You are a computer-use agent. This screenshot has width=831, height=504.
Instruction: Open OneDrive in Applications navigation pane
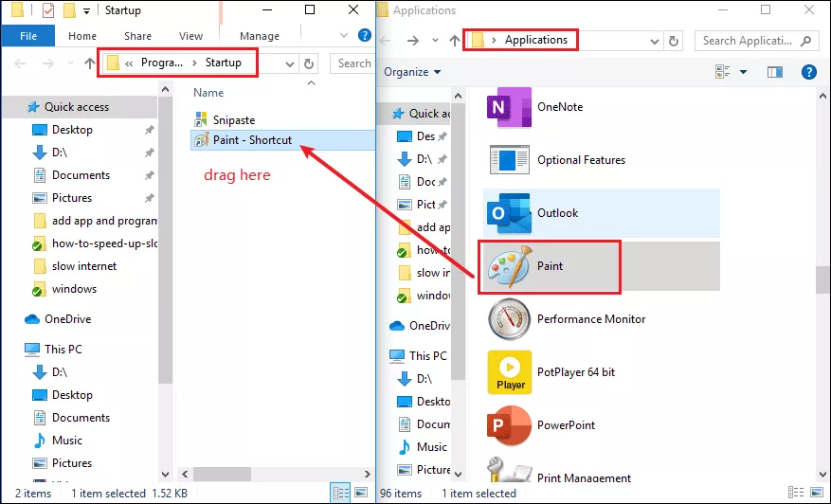pyautogui.click(x=420, y=325)
